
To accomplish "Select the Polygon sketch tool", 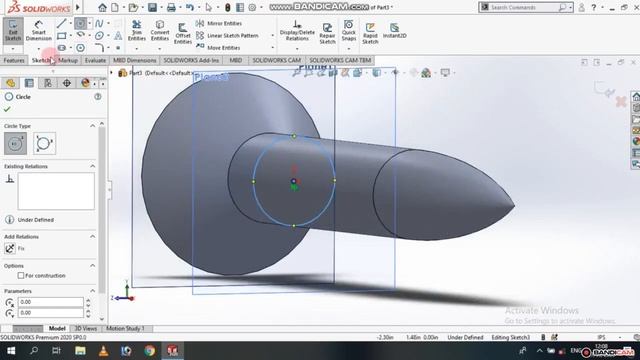I will (x=80, y=48).
